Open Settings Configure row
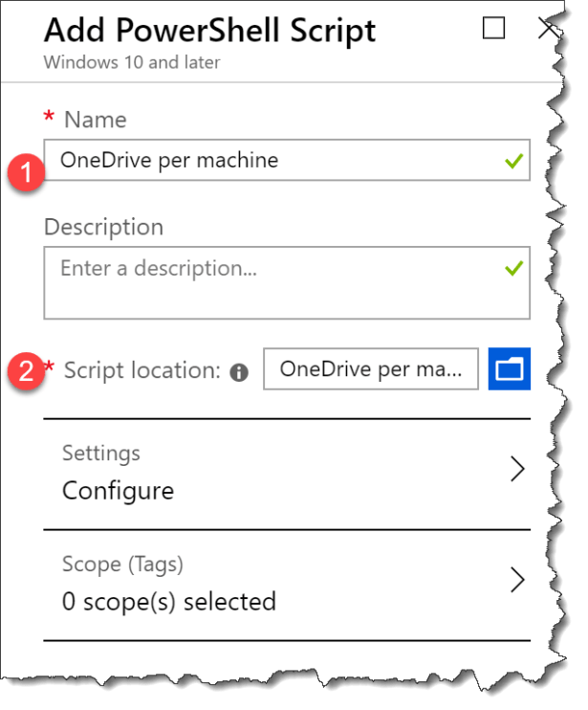The width and height of the screenshot is (588, 710). tap(287, 474)
